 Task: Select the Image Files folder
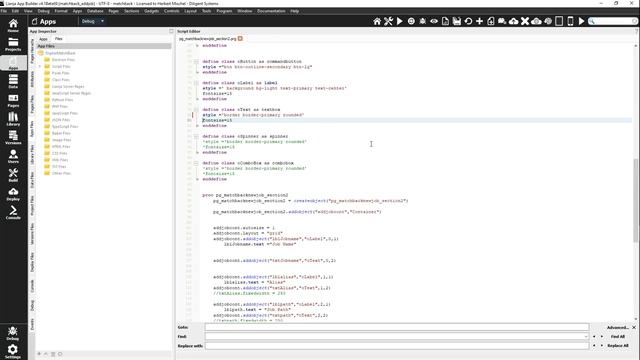(x=61, y=140)
